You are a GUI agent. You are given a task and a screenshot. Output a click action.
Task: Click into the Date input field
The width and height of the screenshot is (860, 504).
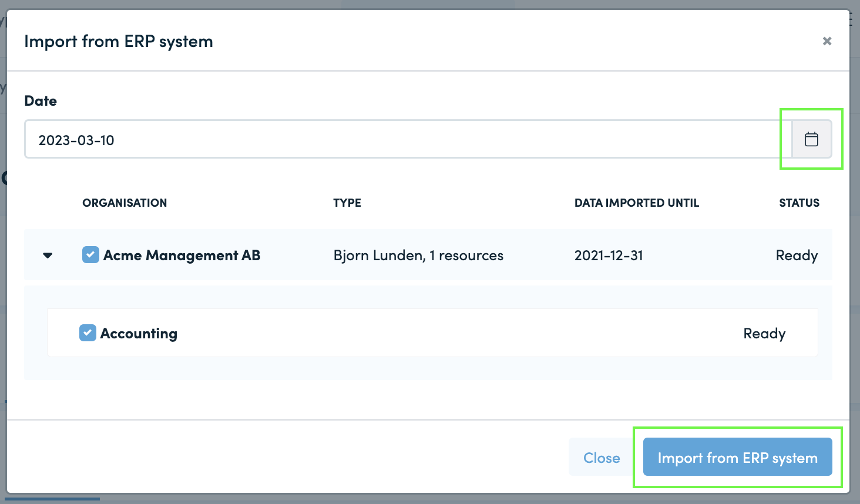(x=408, y=139)
